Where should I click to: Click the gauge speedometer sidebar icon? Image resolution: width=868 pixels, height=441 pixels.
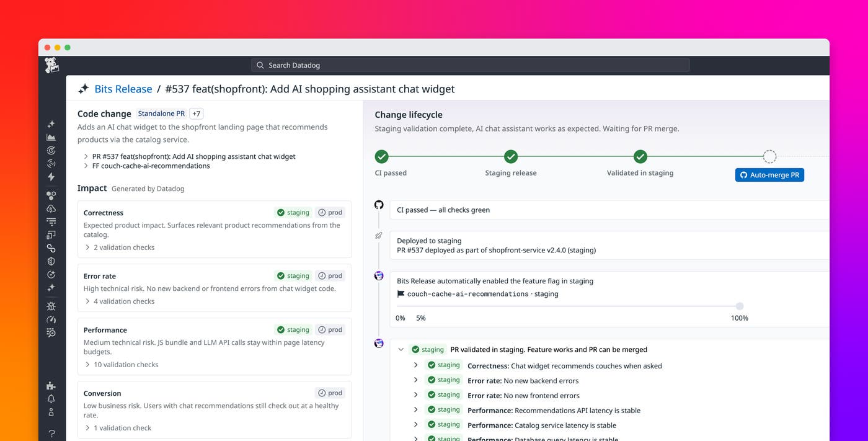click(51, 319)
